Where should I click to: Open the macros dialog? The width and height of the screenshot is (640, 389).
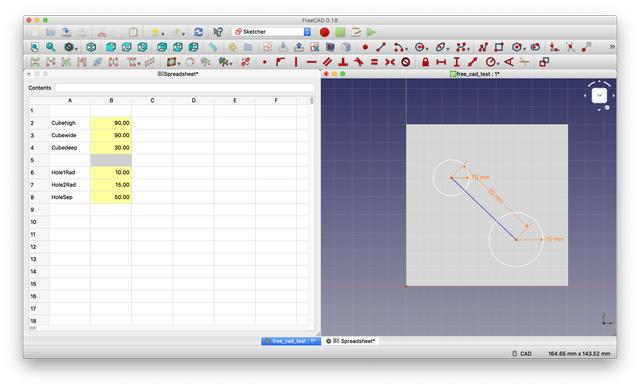pyautogui.click(x=356, y=32)
